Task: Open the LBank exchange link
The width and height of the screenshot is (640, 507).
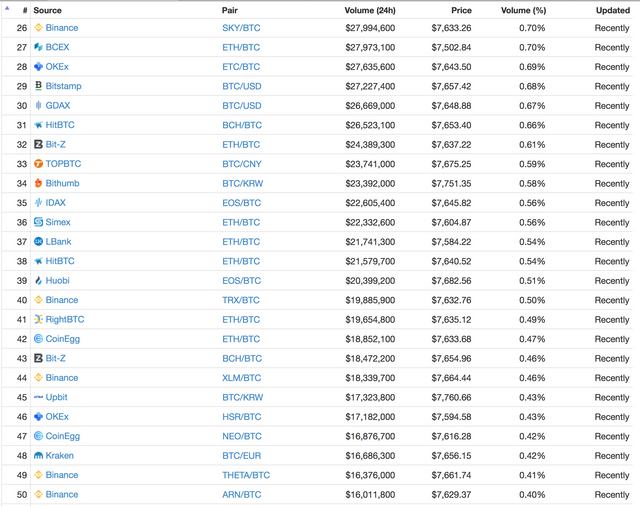Action: click(x=58, y=242)
